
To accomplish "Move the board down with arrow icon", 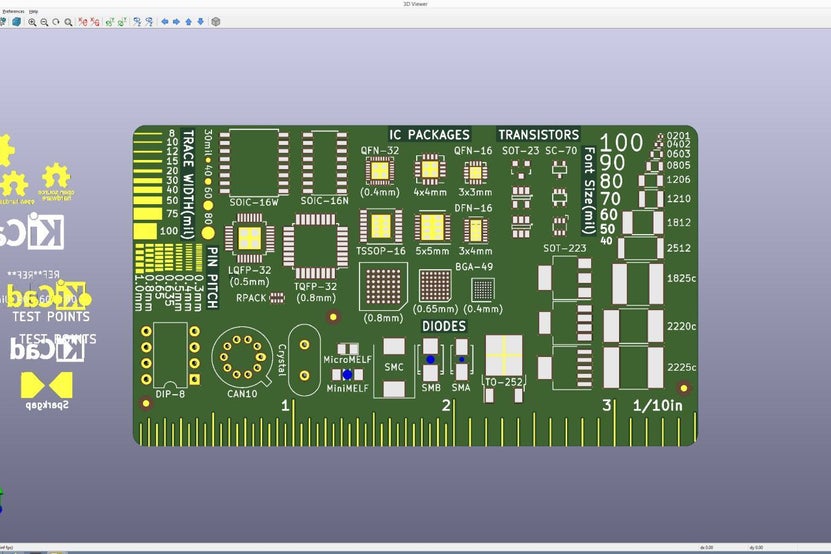I will coord(200,22).
